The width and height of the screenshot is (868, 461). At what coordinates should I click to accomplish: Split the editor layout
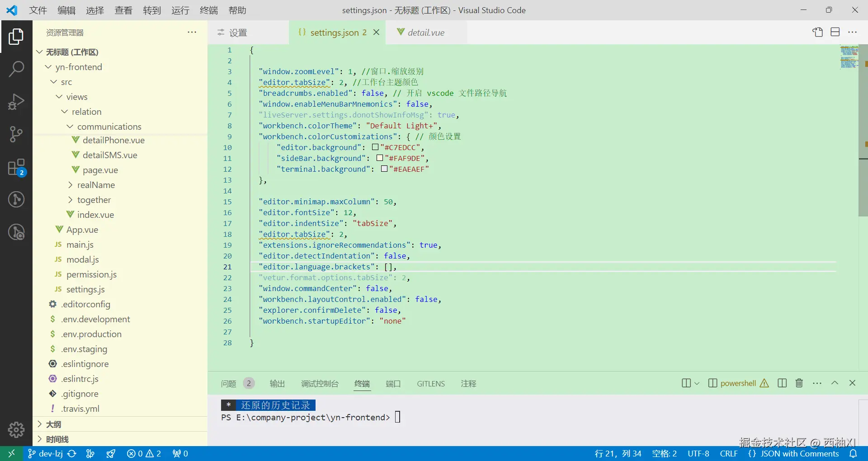click(835, 32)
